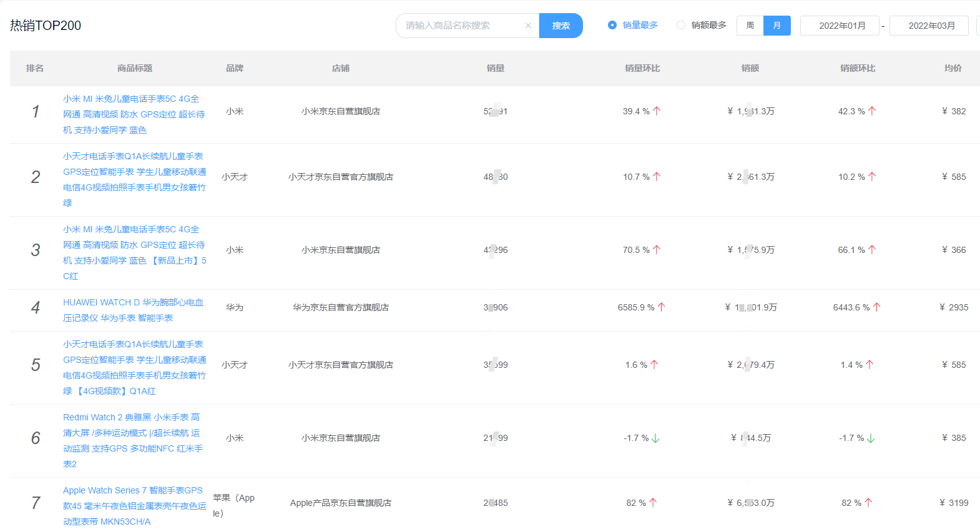Open Redmi Watch 2 典雅黑 product link
This screenshot has width=980, height=529.
pyautogui.click(x=133, y=441)
